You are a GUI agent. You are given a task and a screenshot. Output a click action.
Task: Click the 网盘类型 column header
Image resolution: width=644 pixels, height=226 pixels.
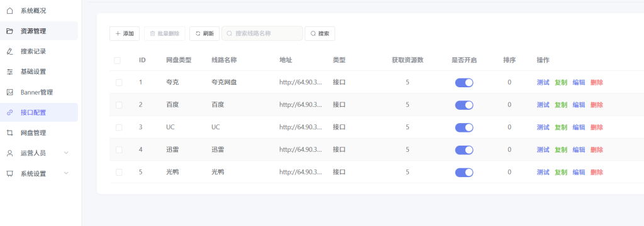(179, 60)
